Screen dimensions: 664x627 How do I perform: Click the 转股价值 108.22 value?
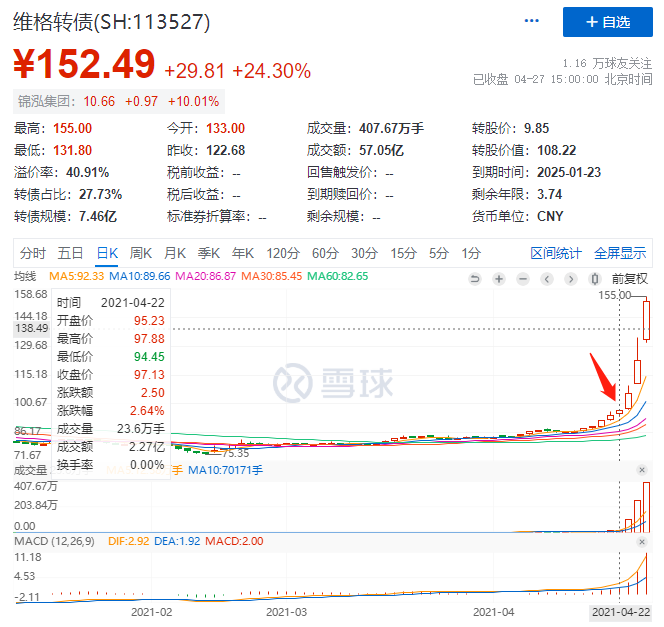(x=556, y=150)
